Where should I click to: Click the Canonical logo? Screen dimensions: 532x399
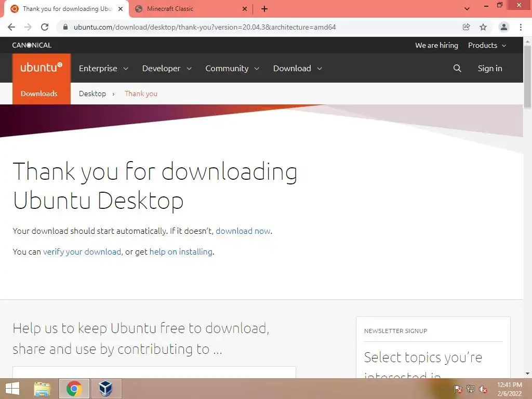point(32,45)
